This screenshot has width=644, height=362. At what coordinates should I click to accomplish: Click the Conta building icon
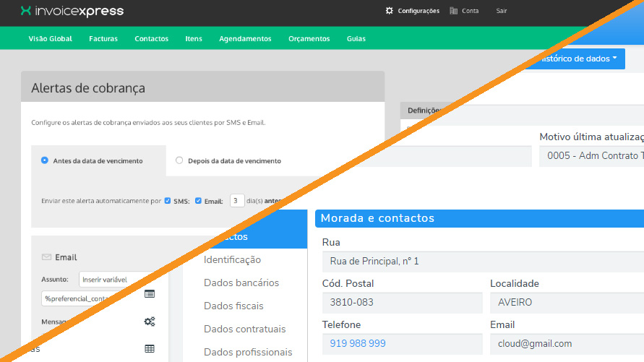454,11
